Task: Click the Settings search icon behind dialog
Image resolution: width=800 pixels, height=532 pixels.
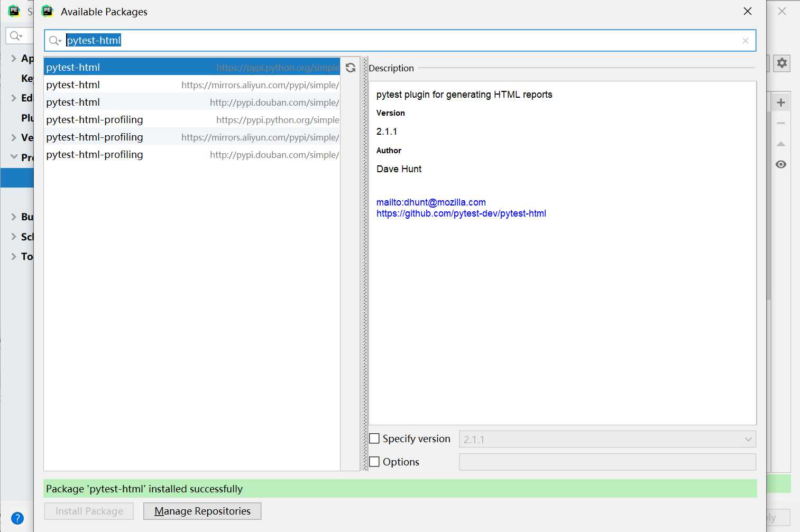Action: 16,36
